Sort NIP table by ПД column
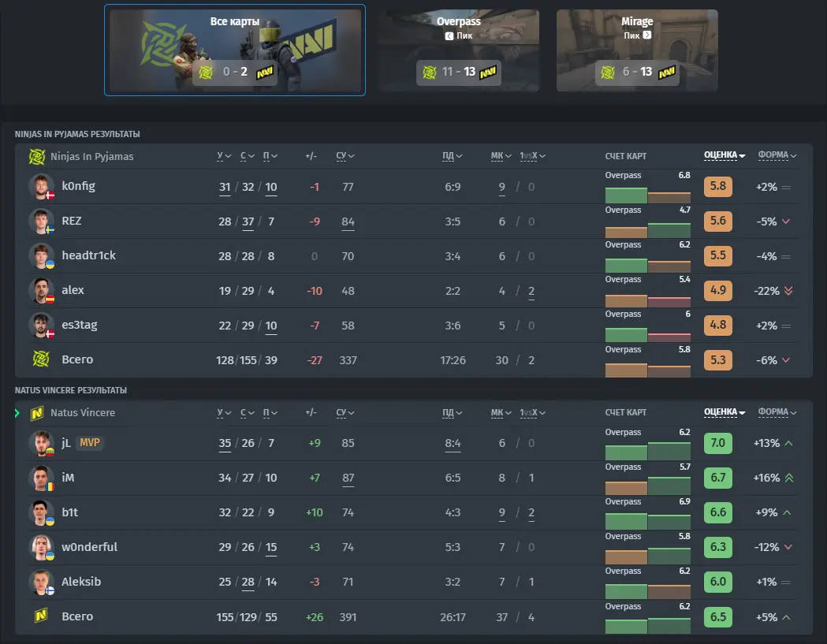 (x=452, y=155)
